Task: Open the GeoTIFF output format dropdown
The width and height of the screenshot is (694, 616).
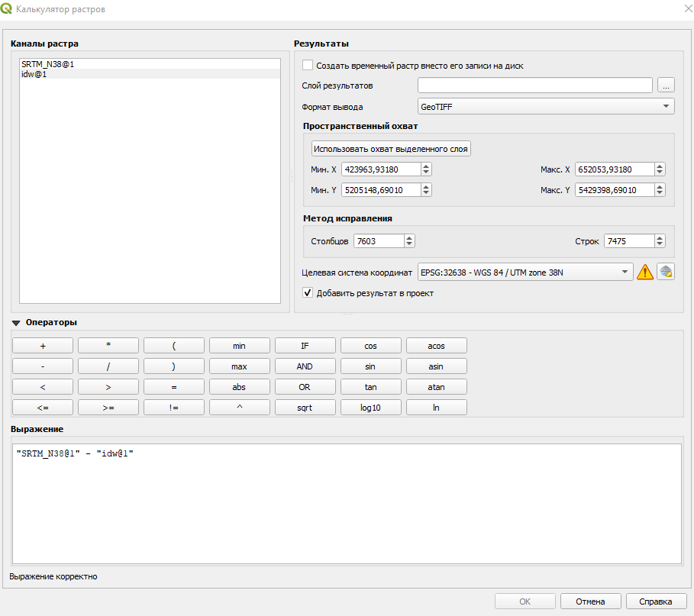Action: [x=546, y=106]
